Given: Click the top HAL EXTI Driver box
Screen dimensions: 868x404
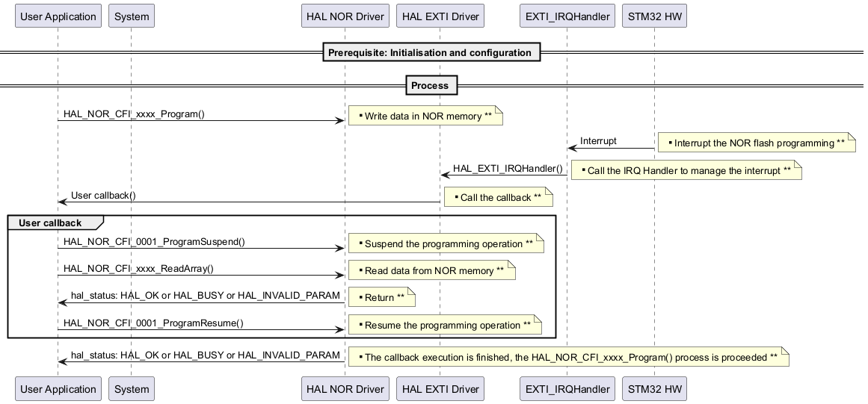Looking at the screenshot, I should pos(440,16).
